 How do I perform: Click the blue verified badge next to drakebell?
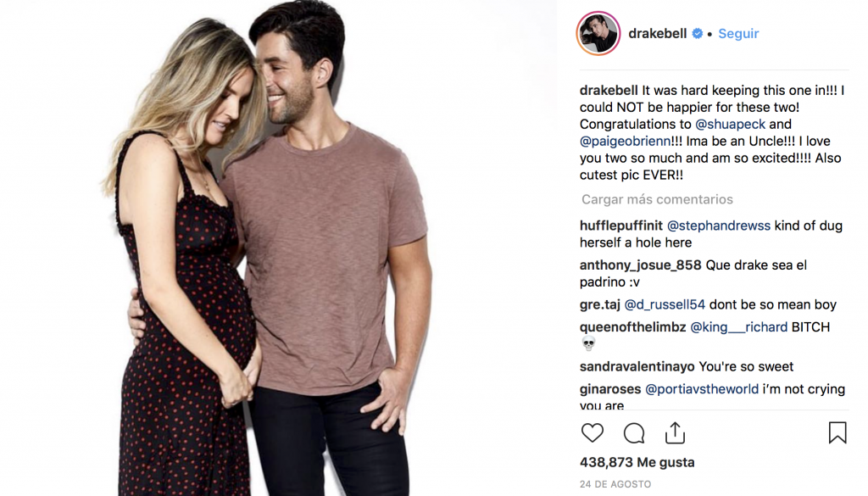pos(698,34)
